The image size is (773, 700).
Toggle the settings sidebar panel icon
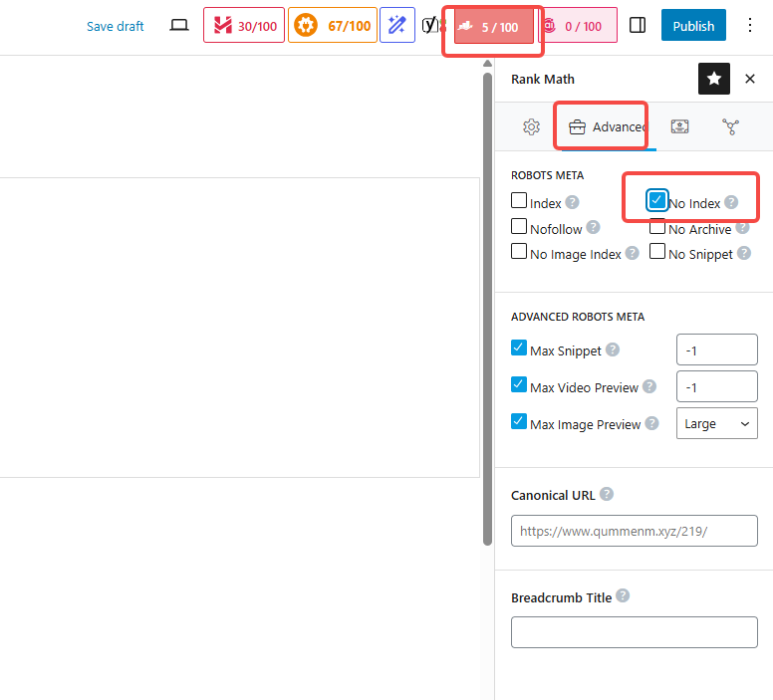[639, 26]
